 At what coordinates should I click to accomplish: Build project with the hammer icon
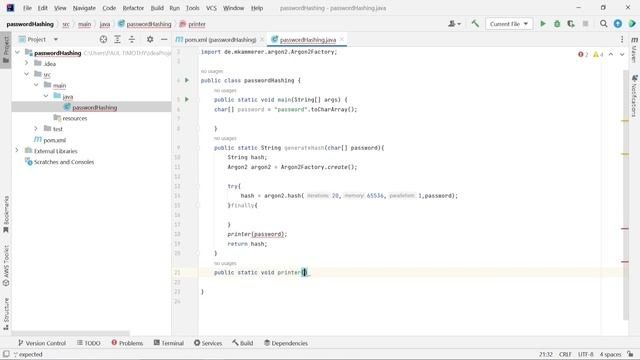[x=475, y=24]
